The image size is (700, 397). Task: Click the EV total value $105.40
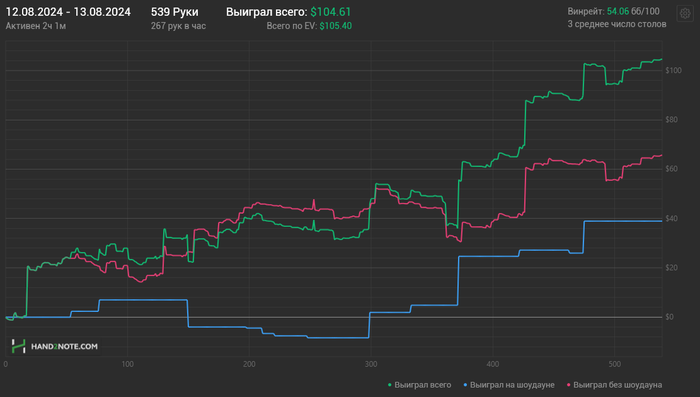tap(336, 26)
